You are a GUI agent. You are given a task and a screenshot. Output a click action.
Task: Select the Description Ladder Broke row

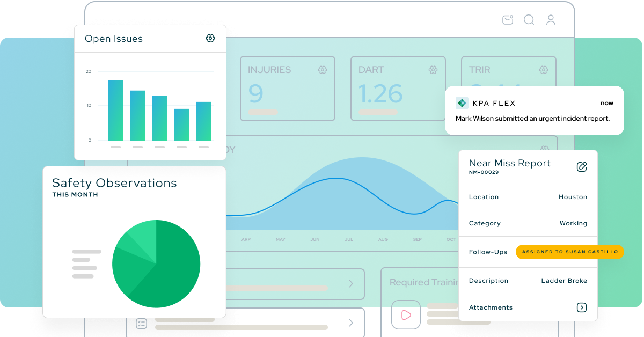[x=528, y=281]
